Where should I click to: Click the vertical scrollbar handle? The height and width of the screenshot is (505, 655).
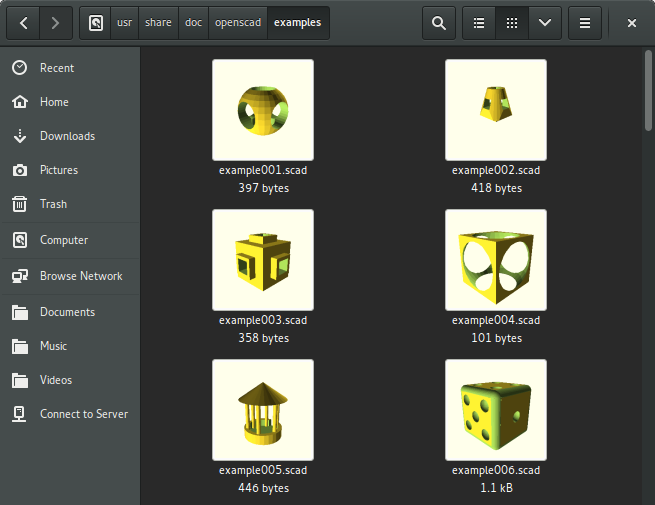pyautogui.click(x=648, y=91)
